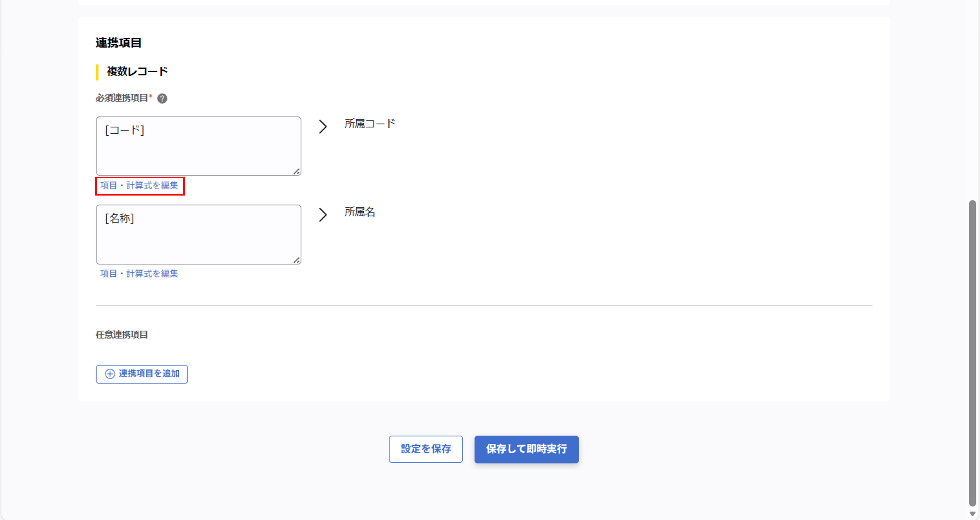Grab the resize handle of the [名称] textarea
This screenshot has width=980, height=520.
[x=296, y=260]
